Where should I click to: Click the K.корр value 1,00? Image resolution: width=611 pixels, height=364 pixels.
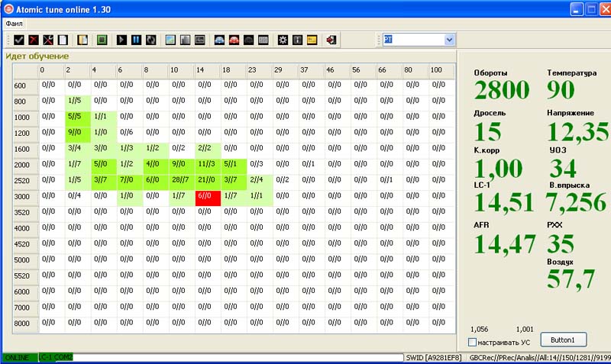tap(498, 169)
